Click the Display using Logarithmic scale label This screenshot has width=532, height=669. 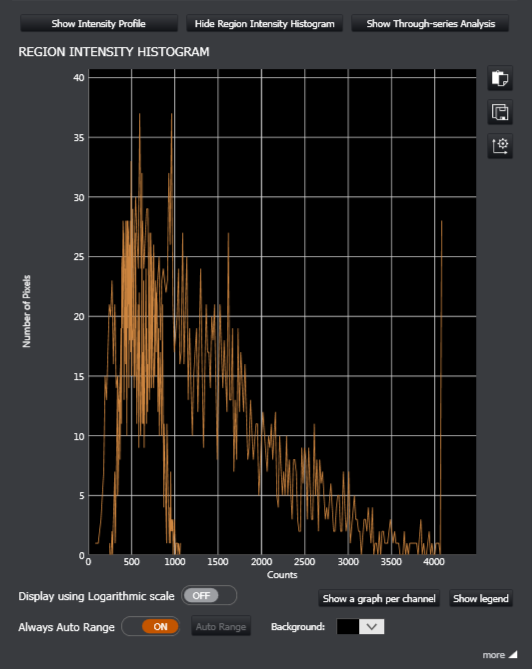(96, 596)
